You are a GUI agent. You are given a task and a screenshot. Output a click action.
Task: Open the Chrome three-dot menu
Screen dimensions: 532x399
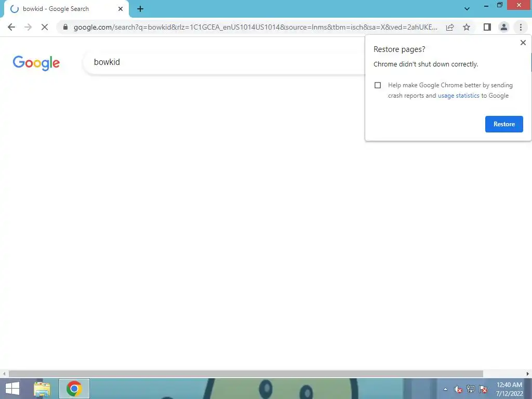[x=521, y=27]
